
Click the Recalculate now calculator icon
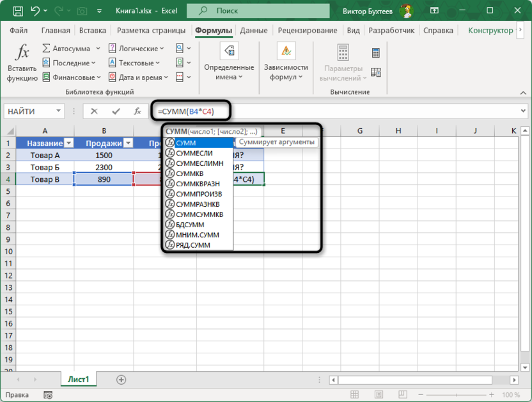pyautogui.click(x=376, y=53)
